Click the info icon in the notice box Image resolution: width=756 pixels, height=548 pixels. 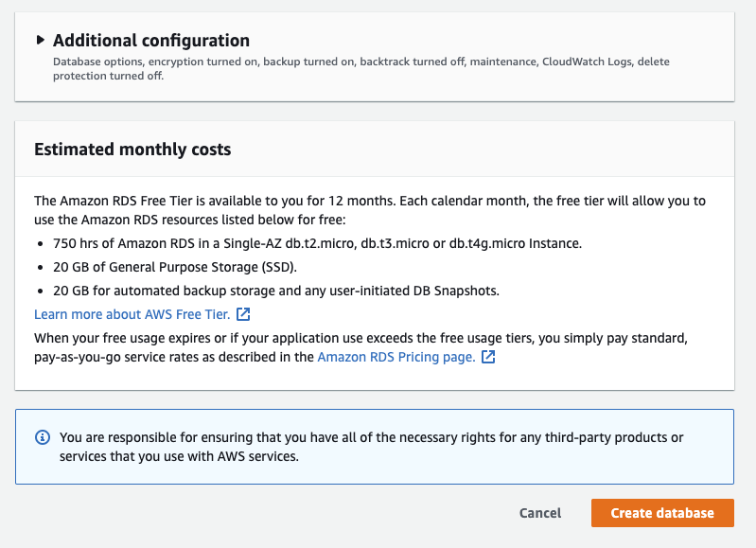click(x=43, y=437)
